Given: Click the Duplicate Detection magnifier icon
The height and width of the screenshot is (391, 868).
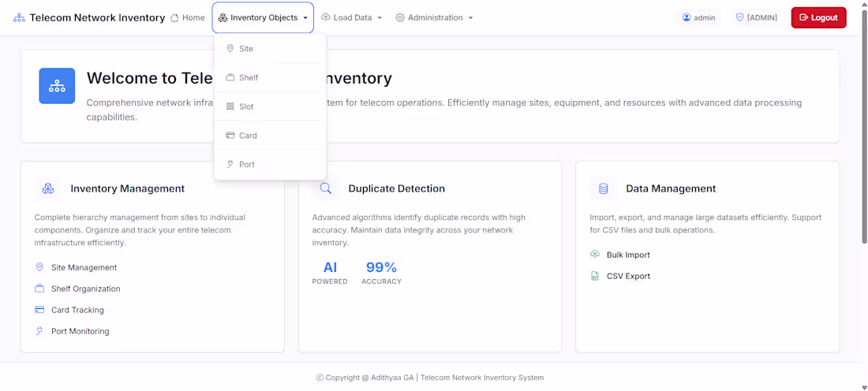Looking at the screenshot, I should coord(326,188).
